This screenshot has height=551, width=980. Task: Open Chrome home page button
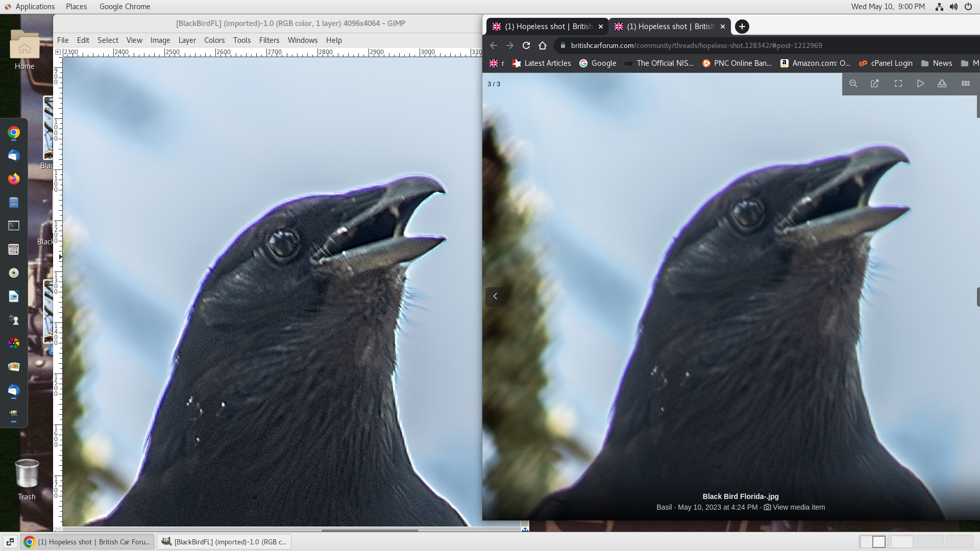coord(543,45)
